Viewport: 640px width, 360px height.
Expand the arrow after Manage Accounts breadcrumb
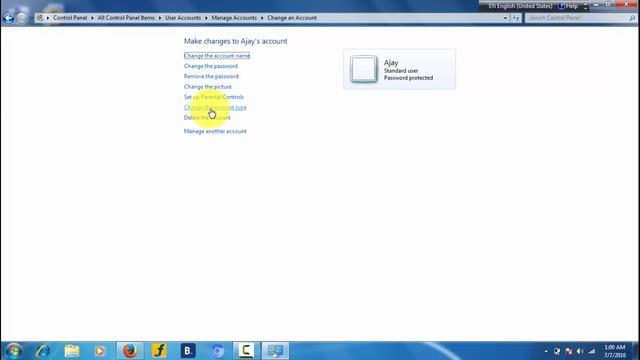click(x=262, y=18)
